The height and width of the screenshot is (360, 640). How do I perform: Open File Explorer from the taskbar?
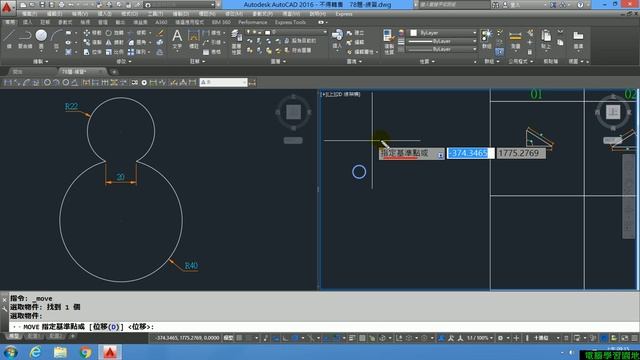(60, 351)
